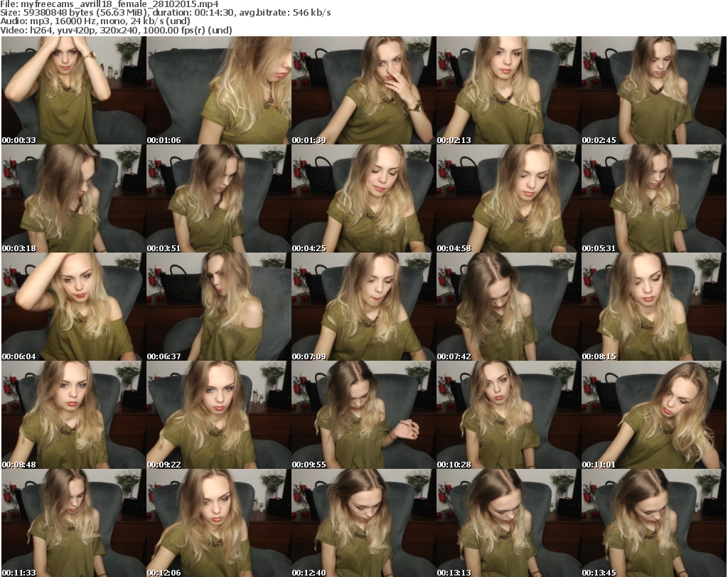Open the frame marked 00:12:40
The width and height of the screenshot is (728, 577).
[x=363, y=523]
